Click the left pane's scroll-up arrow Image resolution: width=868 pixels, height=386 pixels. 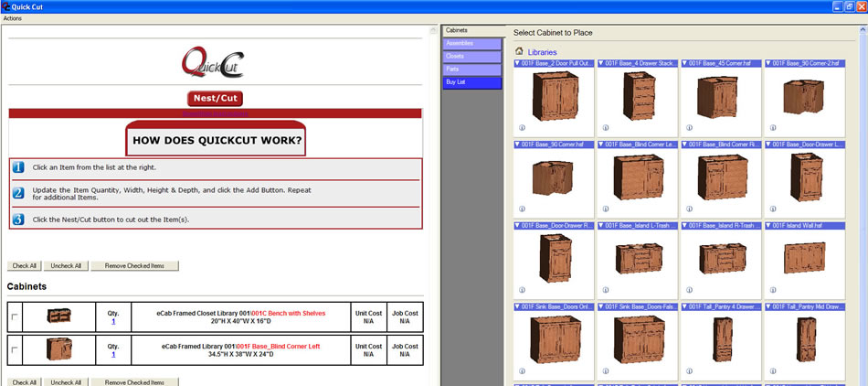tap(435, 30)
